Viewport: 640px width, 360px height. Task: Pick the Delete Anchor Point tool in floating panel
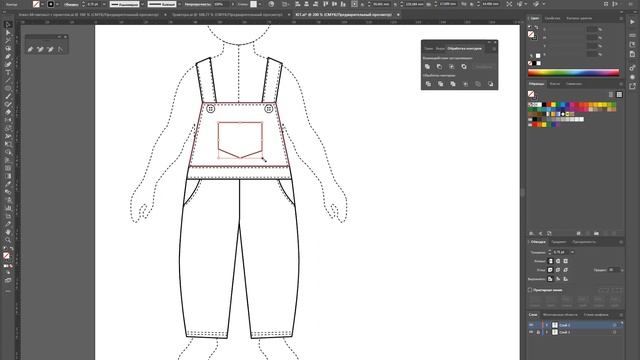pos(50,49)
